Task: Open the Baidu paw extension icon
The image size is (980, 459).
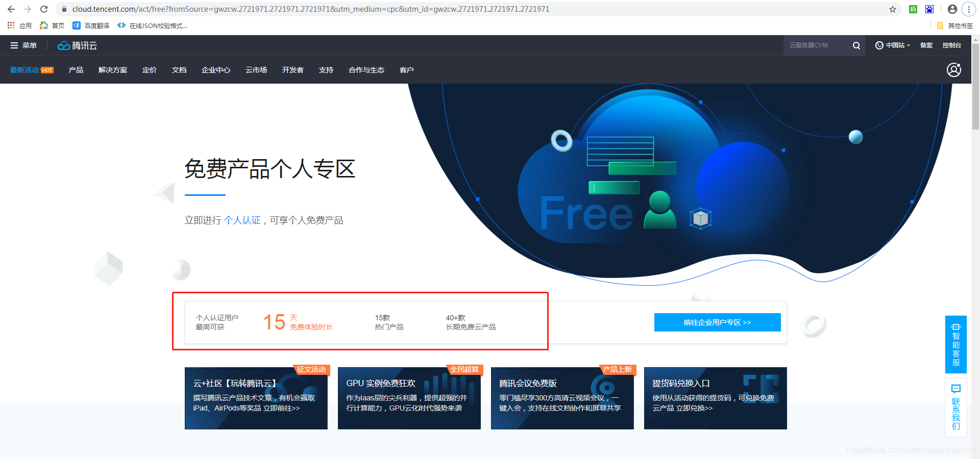Action: (929, 9)
